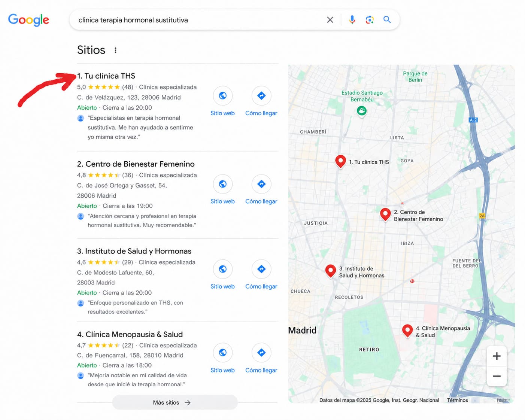Open website icon for Instituto de Salud y Hormonas
Screen dimensions: 525x420
pos(223,269)
